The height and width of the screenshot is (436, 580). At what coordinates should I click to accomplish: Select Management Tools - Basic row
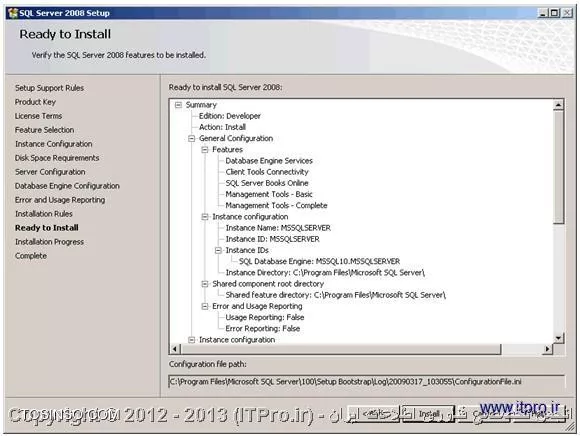(269, 194)
